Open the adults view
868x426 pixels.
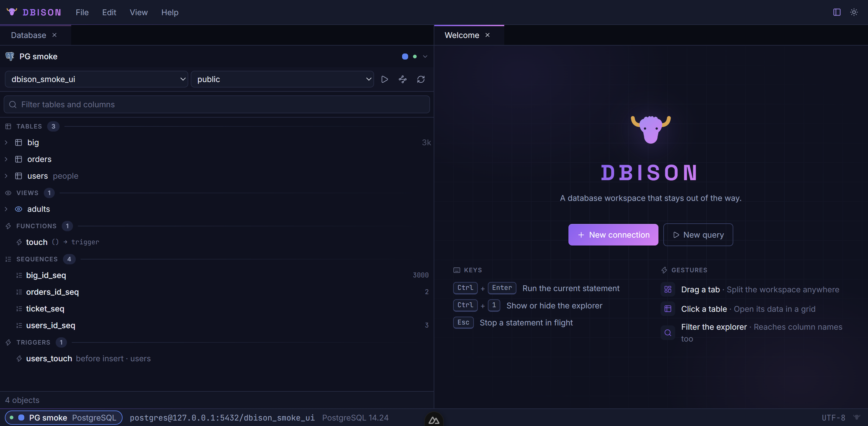tap(217, 209)
